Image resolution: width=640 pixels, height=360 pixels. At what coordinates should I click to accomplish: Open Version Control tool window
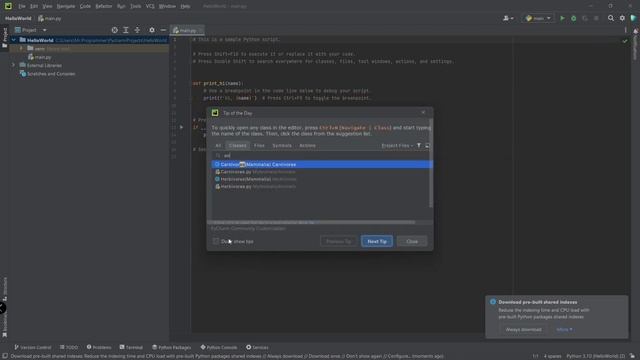pyautogui.click(x=33, y=347)
